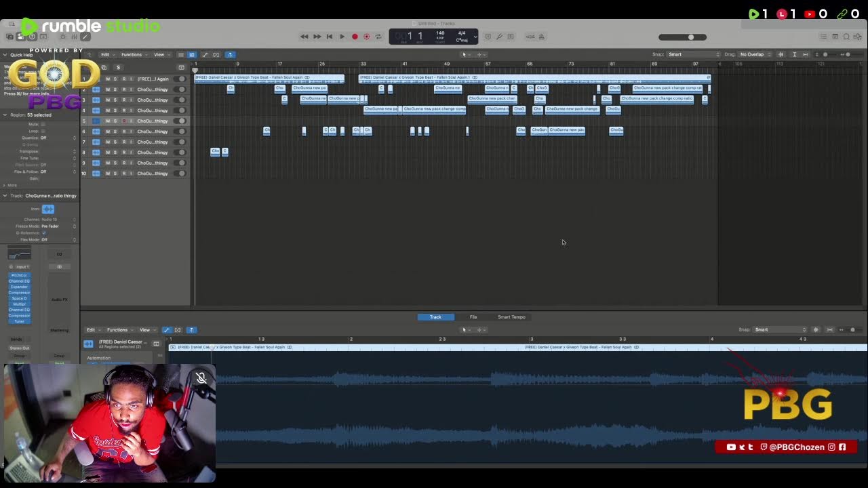868x488 pixels.
Task: Open the Tracks area Snap dropdown
Action: point(694,55)
